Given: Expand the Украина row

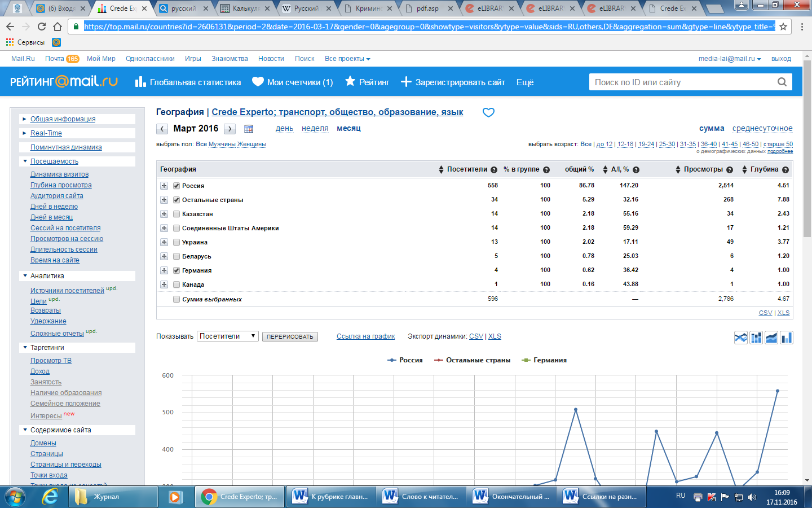Looking at the screenshot, I should [164, 242].
